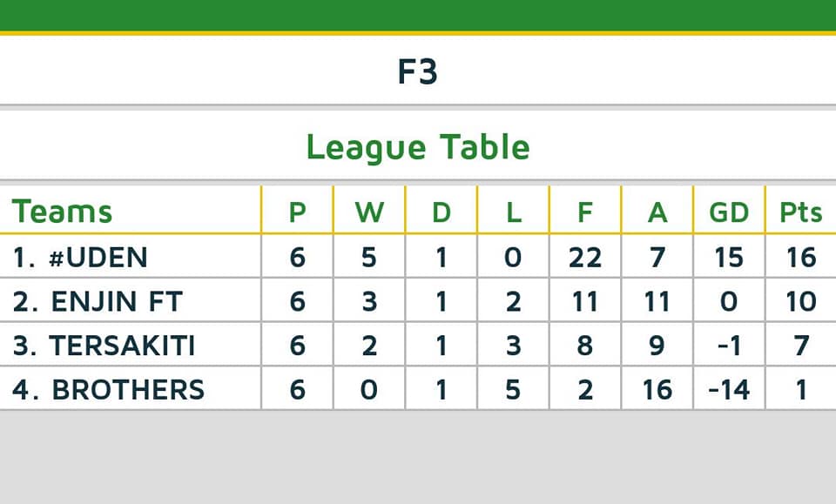This screenshot has height=504, width=836.
Task: Click TERSAKITI goal difference -1
Action: point(729,346)
